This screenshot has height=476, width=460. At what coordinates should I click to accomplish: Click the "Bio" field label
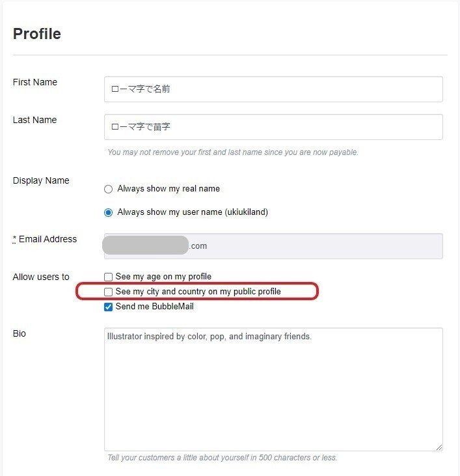(20, 333)
